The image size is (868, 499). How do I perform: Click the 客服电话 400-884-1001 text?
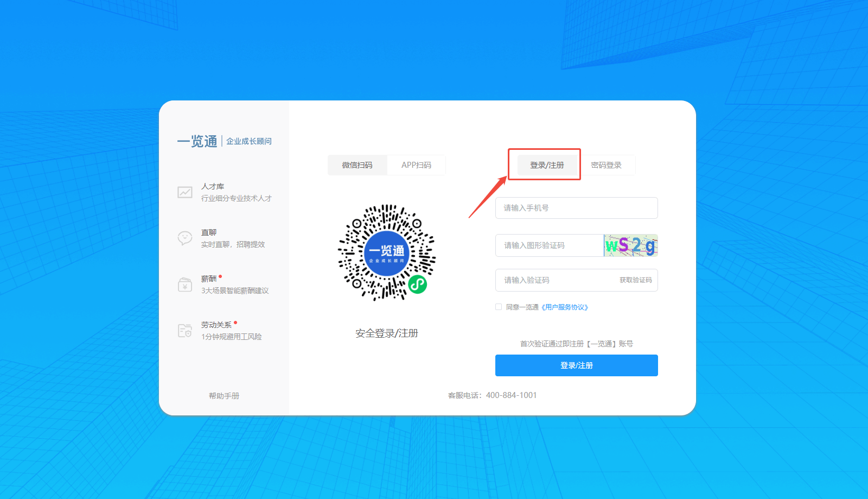(493, 395)
